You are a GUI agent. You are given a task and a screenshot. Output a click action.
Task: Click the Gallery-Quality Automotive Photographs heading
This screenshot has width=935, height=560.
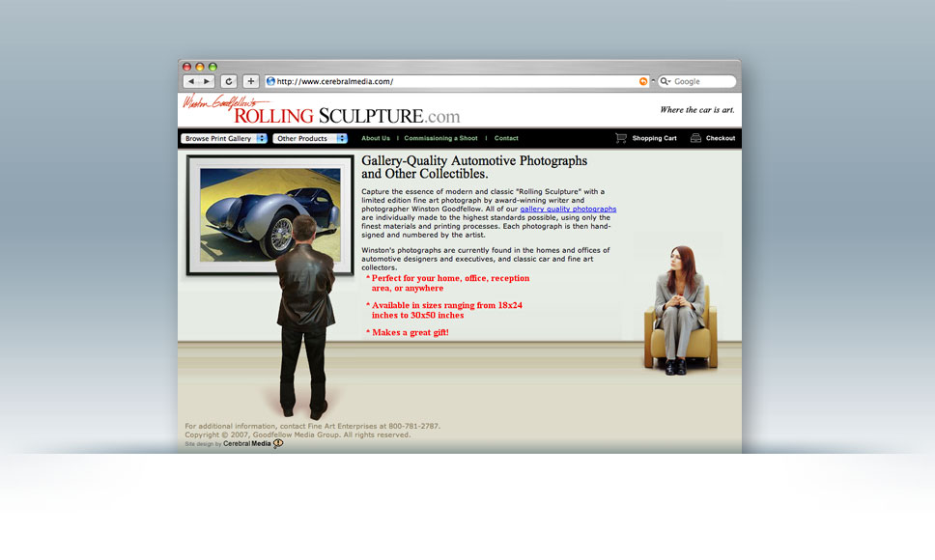474,167
